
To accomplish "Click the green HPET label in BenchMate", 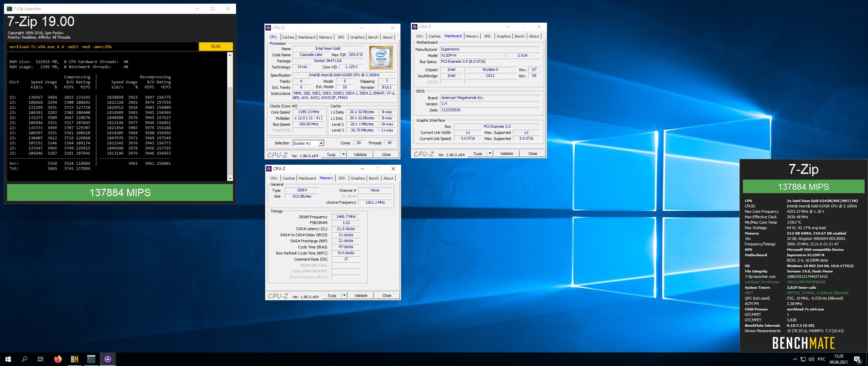I will click(x=749, y=293).
